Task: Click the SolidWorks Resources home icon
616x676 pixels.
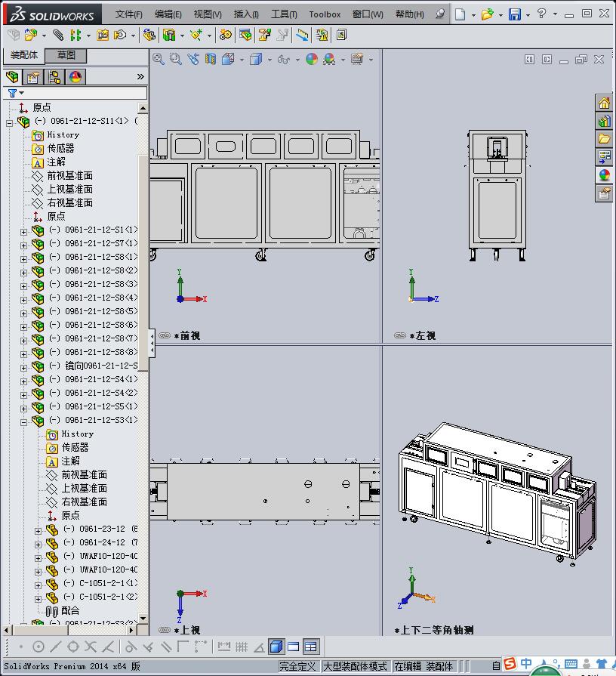Action: 604,103
